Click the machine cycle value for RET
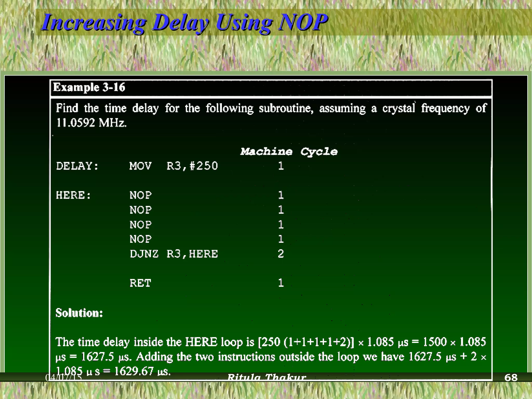The height and width of the screenshot is (399, 532). tap(281, 283)
